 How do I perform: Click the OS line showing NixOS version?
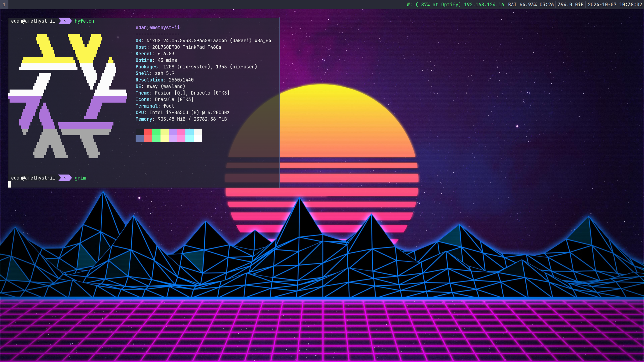point(203,41)
